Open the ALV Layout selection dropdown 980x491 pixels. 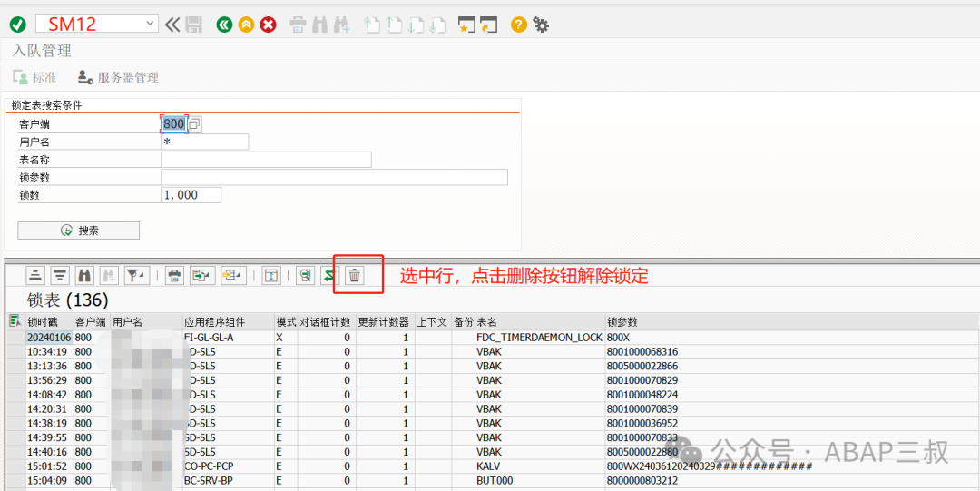(x=234, y=275)
